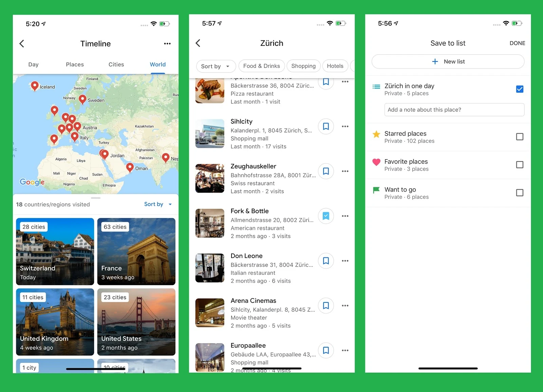Open more options for Fork & Bottle
The image size is (543, 392).
[345, 216]
